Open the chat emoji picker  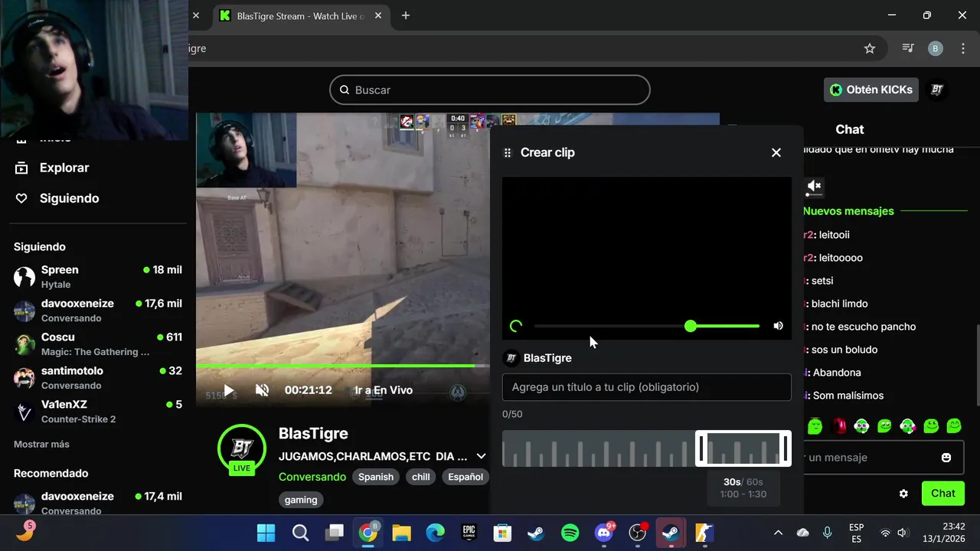pos(946,458)
